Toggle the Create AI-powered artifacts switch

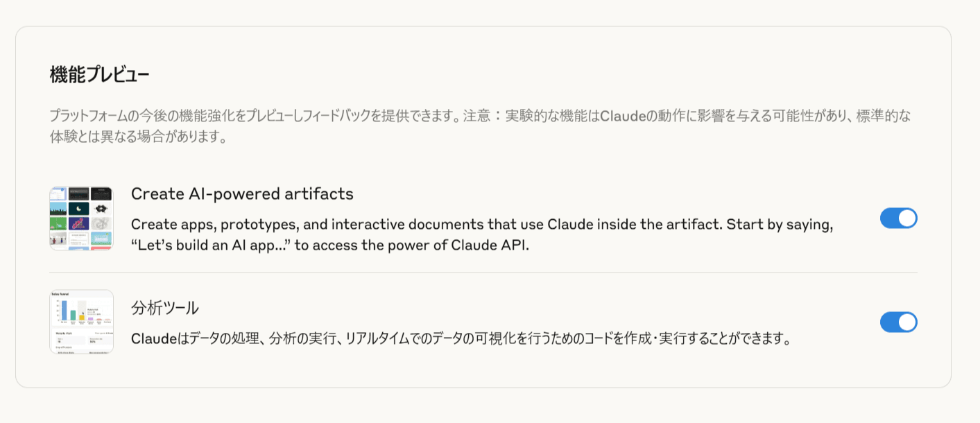pyautogui.click(x=898, y=218)
